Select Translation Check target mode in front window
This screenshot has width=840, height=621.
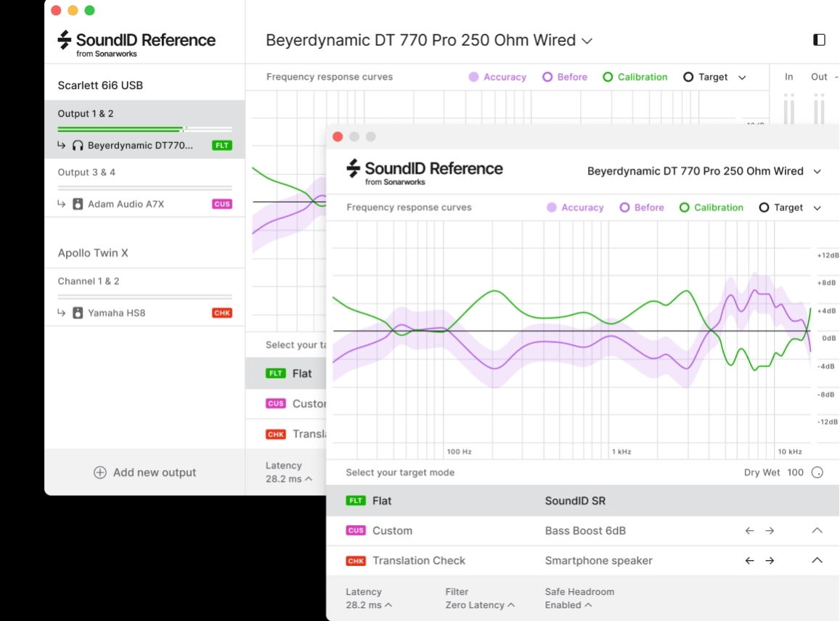[x=418, y=561]
